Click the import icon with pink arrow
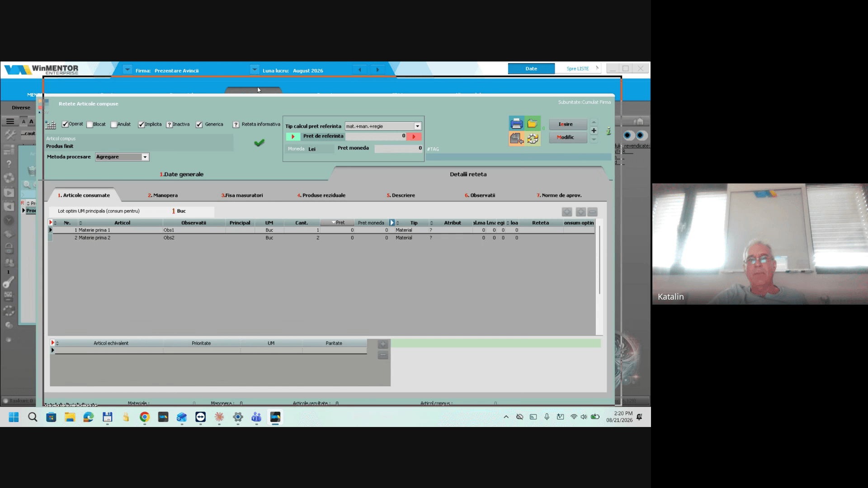Screen dimensions: 868x488 [x=516, y=139]
